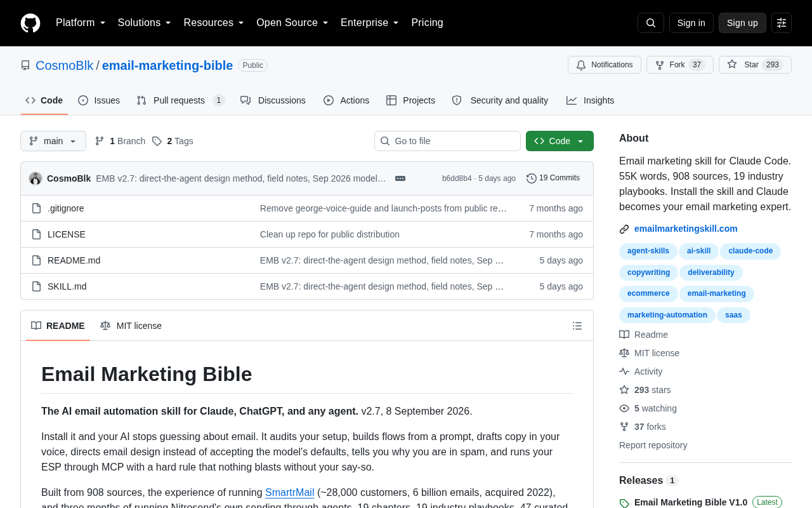Click the Sign in button
The height and width of the screenshot is (508, 812).
tap(691, 23)
